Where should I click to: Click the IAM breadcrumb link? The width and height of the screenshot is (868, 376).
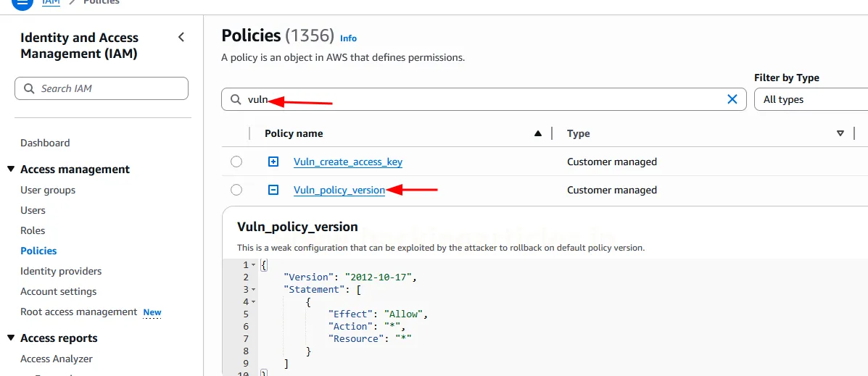point(51,1)
